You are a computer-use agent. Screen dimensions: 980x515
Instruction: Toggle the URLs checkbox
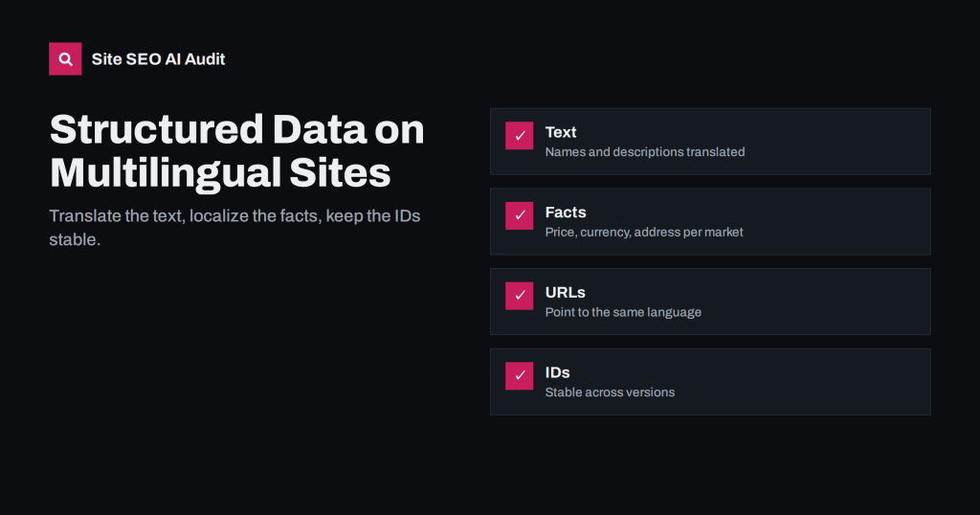[x=520, y=296]
